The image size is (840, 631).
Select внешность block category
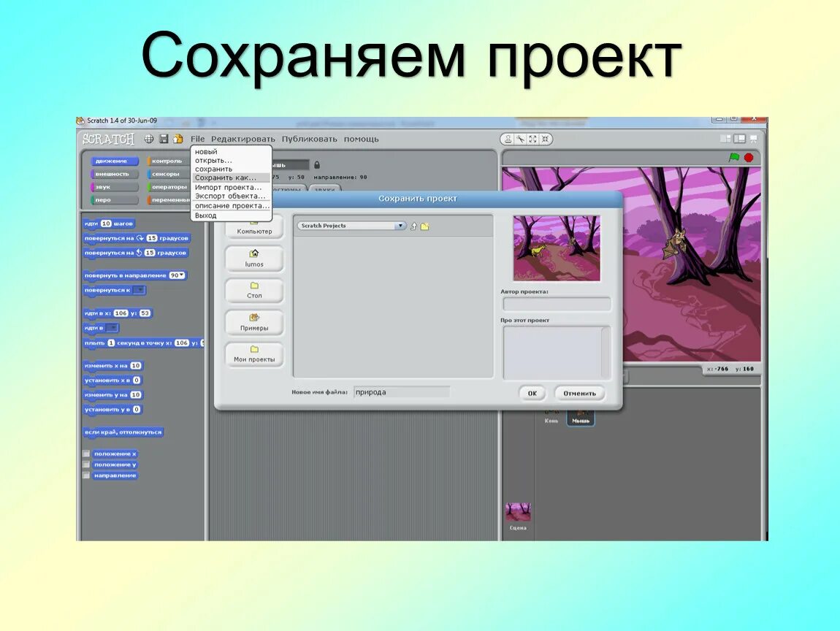pyautogui.click(x=114, y=174)
